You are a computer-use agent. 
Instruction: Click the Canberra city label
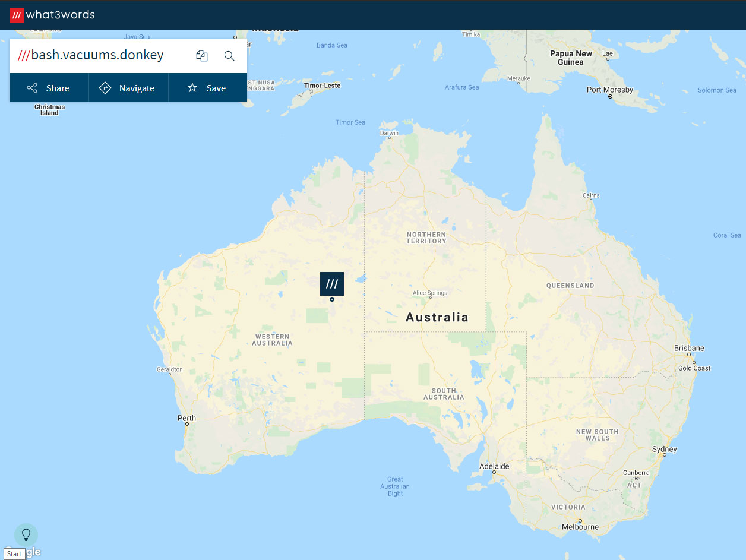pos(636,473)
